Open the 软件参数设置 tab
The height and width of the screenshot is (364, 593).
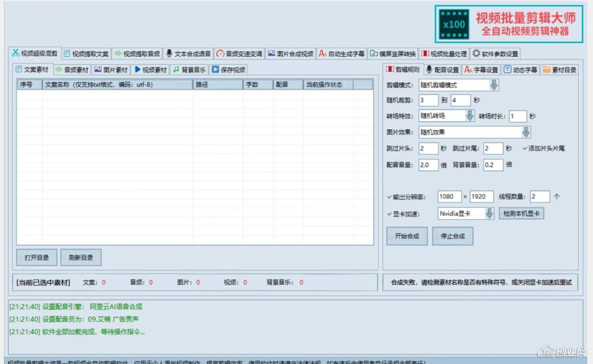click(495, 54)
